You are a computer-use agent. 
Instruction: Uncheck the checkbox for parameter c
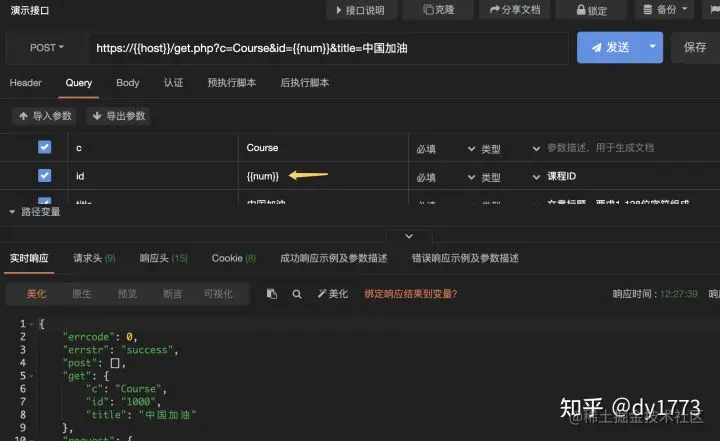[45, 147]
